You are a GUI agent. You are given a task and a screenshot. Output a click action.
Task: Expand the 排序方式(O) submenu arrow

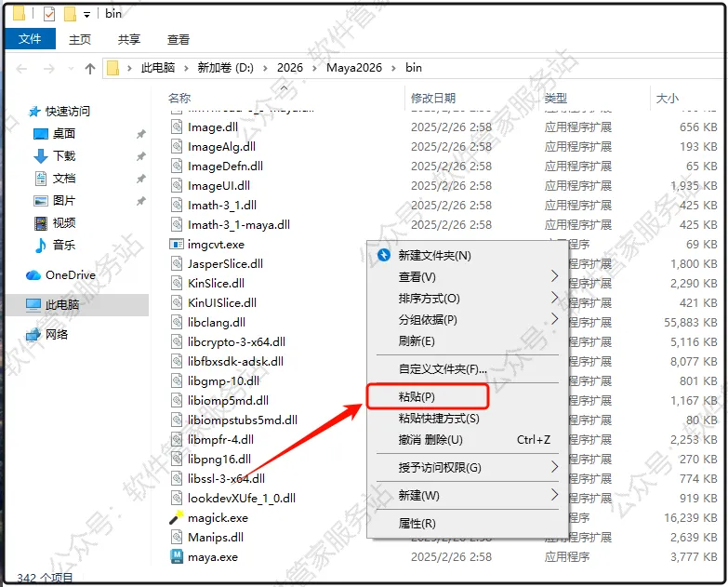[x=554, y=298]
